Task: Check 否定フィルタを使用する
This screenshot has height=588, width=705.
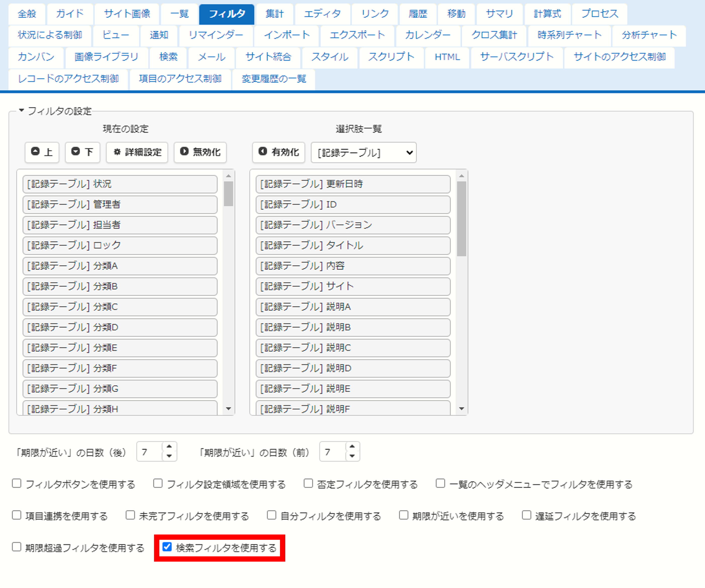Action: click(x=308, y=483)
